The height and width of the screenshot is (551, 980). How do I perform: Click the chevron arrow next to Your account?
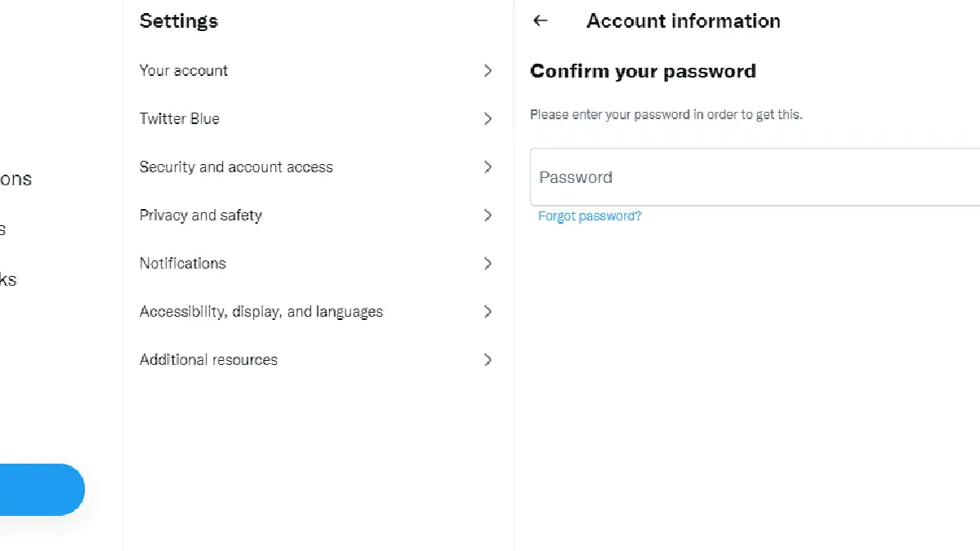(x=488, y=71)
